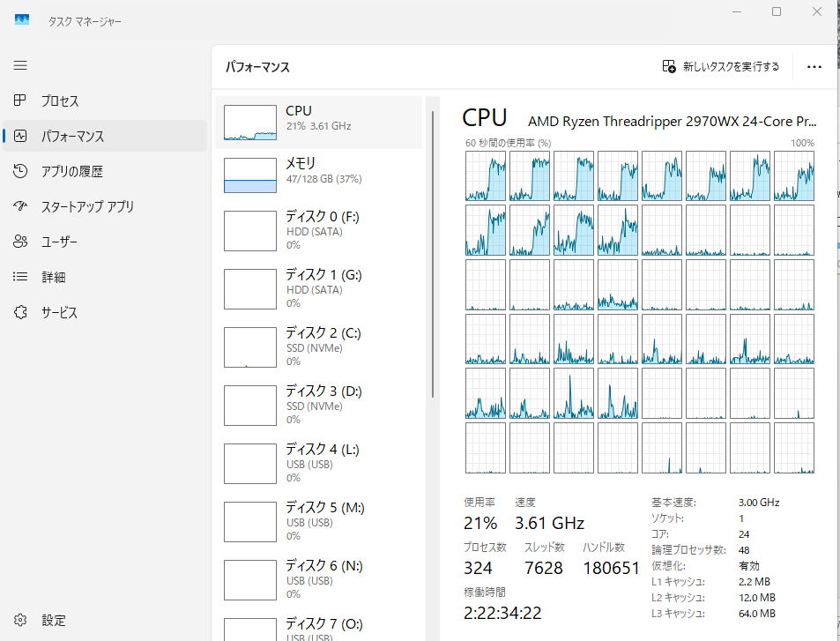Image resolution: width=840 pixels, height=641 pixels.
Task: Choose ディスク 3 (D:) in device list
Action: pyautogui.click(x=319, y=405)
